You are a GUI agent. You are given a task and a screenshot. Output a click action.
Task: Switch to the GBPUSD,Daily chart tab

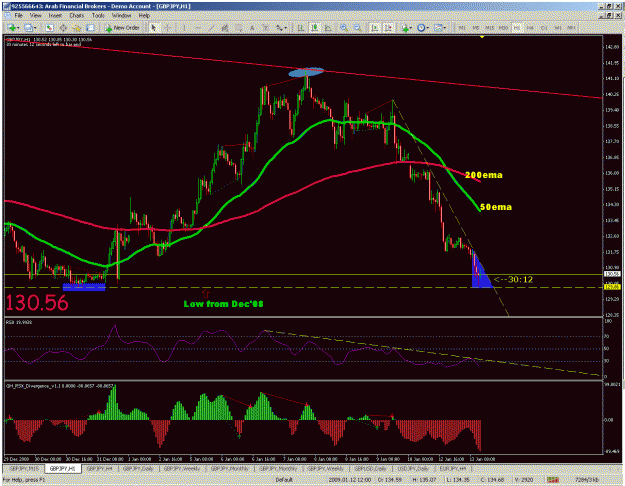(x=370, y=468)
